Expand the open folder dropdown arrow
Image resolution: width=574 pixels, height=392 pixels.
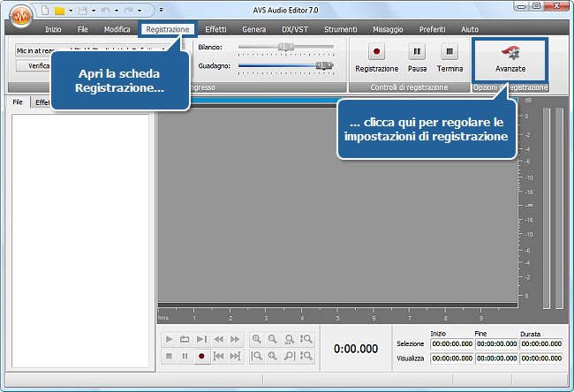pos(71,11)
